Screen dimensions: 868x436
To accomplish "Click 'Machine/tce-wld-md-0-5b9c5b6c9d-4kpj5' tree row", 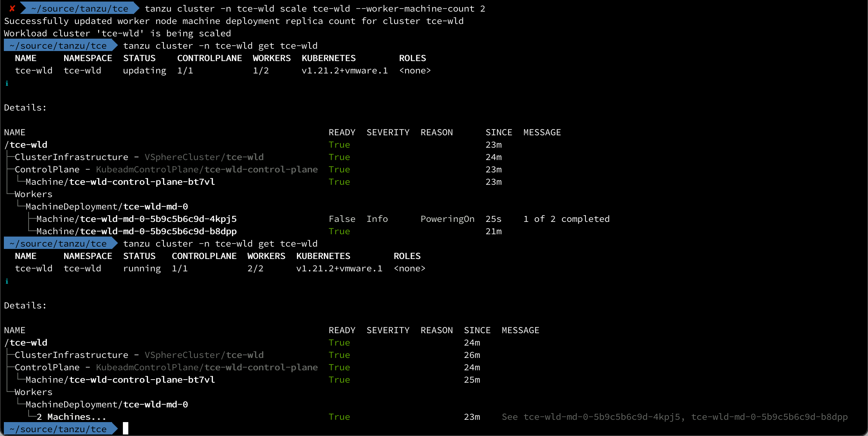I will pos(136,219).
